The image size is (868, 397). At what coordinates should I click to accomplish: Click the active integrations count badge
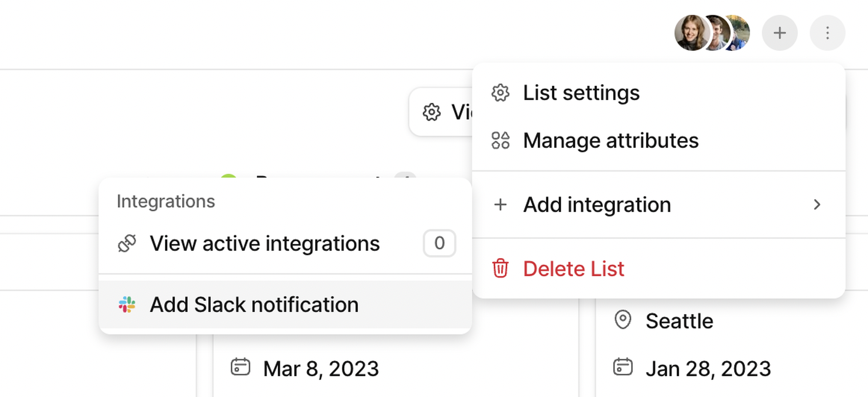click(x=439, y=243)
